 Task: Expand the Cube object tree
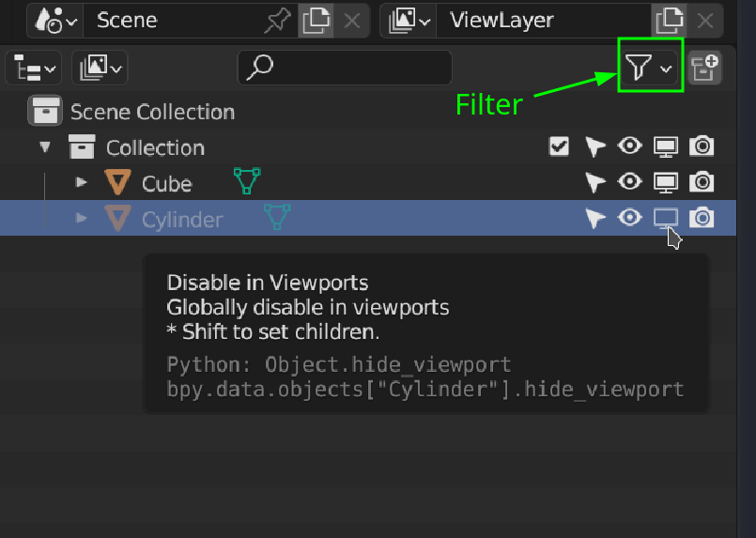(x=82, y=182)
